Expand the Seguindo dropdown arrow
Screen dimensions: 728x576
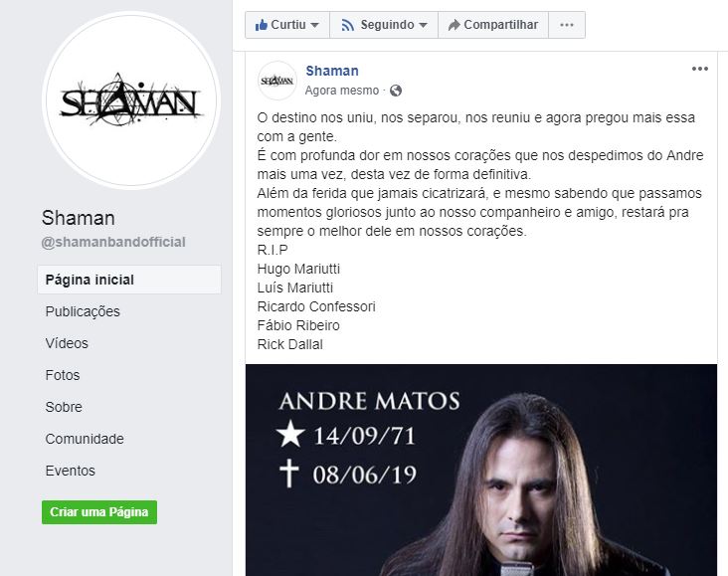pos(423,25)
